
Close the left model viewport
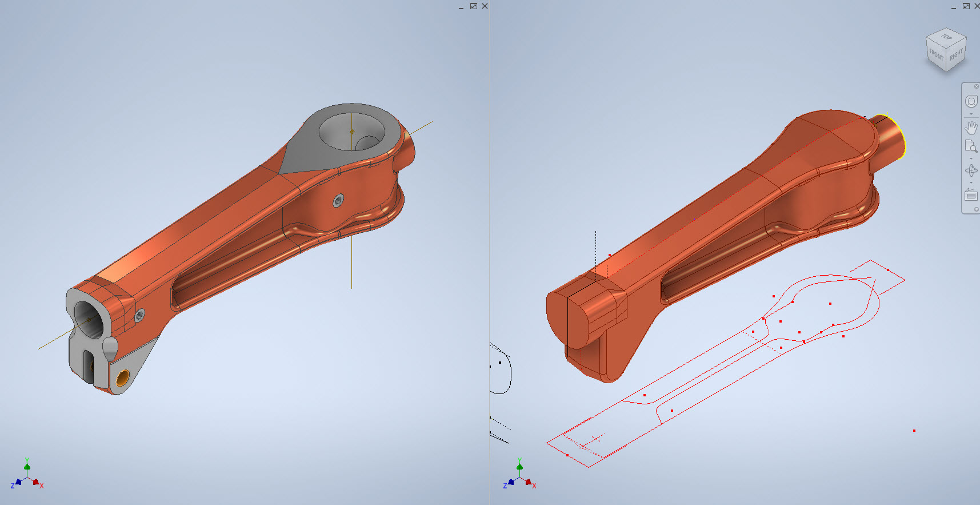pos(485,6)
